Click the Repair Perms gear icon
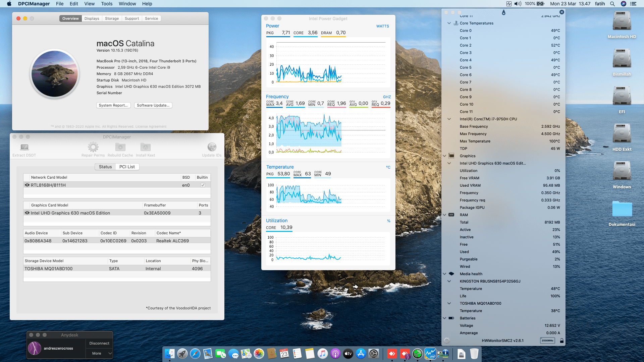The image size is (644, 362). pyautogui.click(x=93, y=146)
